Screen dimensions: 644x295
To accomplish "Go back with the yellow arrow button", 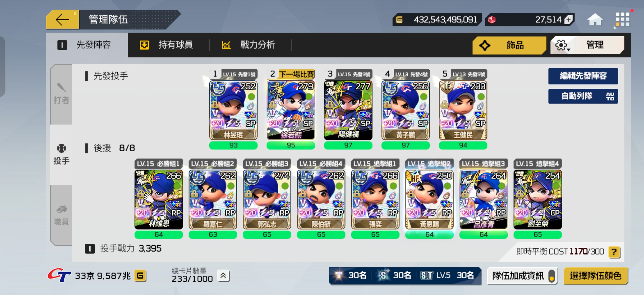I will click(62, 19).
